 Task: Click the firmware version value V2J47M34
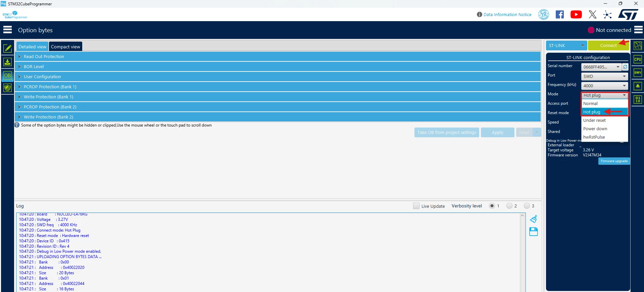(592, 155)
